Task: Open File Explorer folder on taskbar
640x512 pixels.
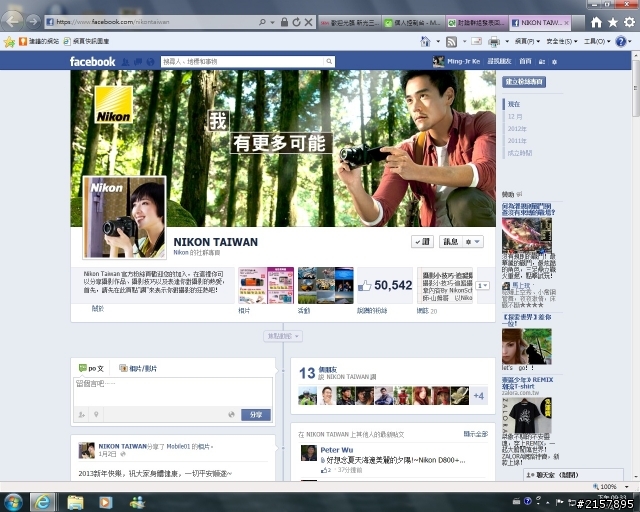Action: 75,502
